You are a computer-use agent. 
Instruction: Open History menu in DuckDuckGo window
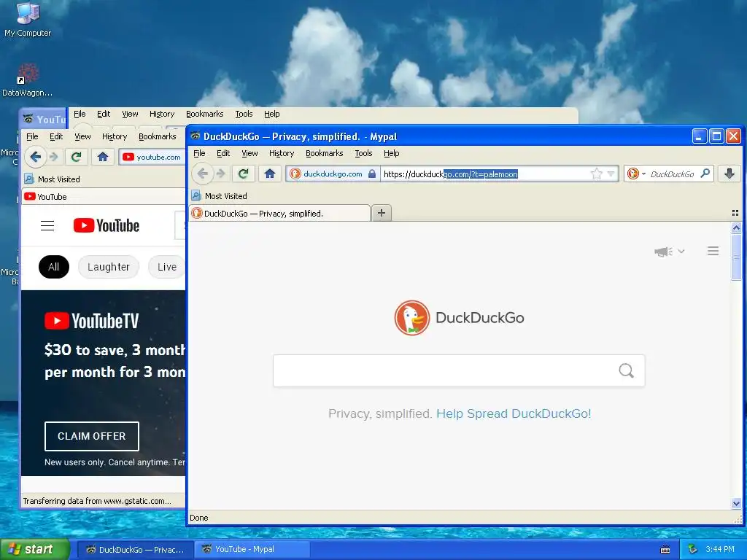click(282, 153)
